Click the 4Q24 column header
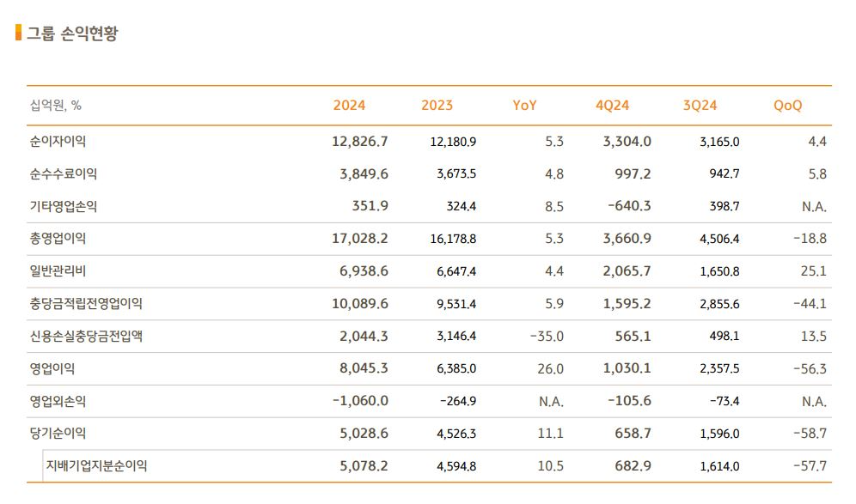The width and height of the screenshot is (856, 504). 613,106
